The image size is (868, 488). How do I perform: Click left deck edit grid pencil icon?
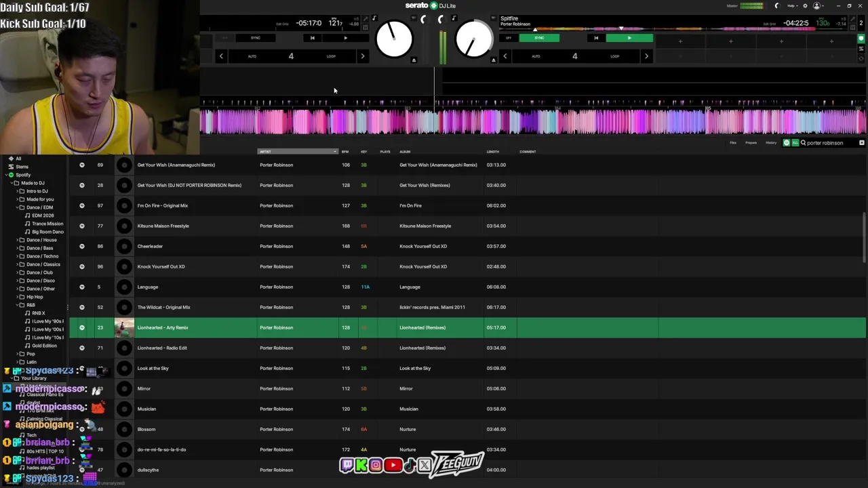tap(366, 19)
